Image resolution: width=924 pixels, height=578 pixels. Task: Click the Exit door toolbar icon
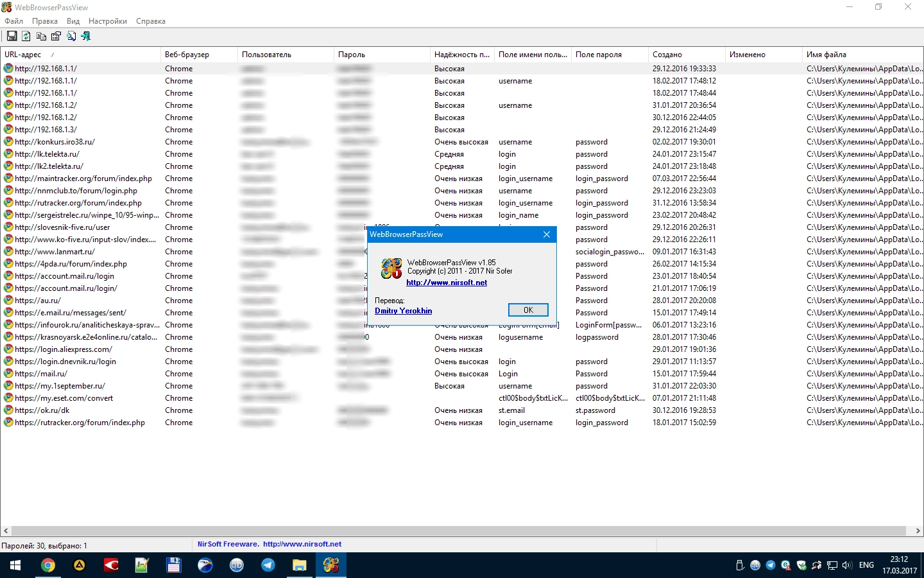click(x=86, y=37)
